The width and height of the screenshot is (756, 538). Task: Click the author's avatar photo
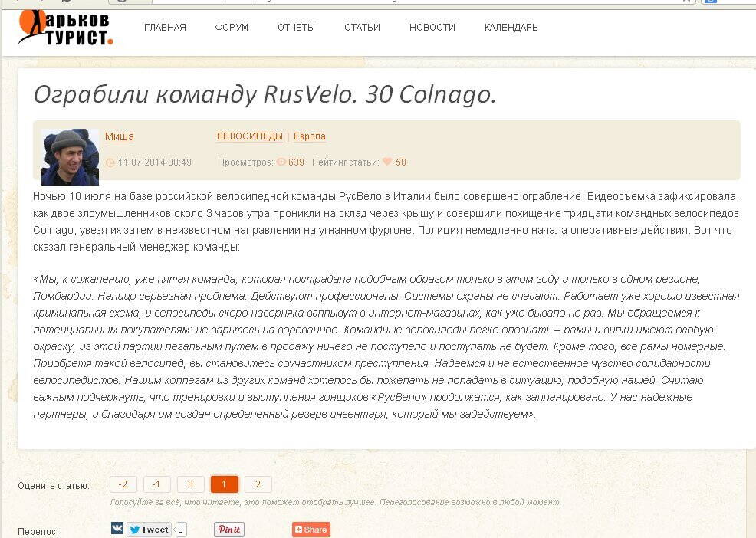coord(70,157)
